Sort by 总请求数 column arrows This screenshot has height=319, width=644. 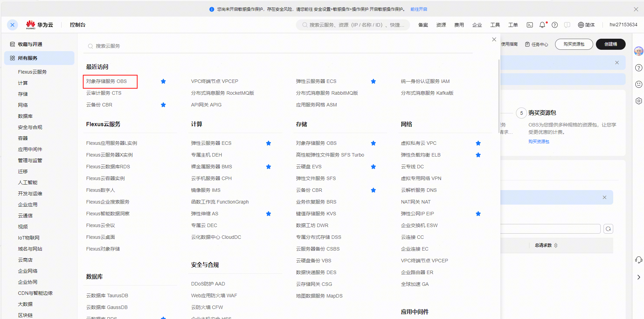[x=556, y=245]
